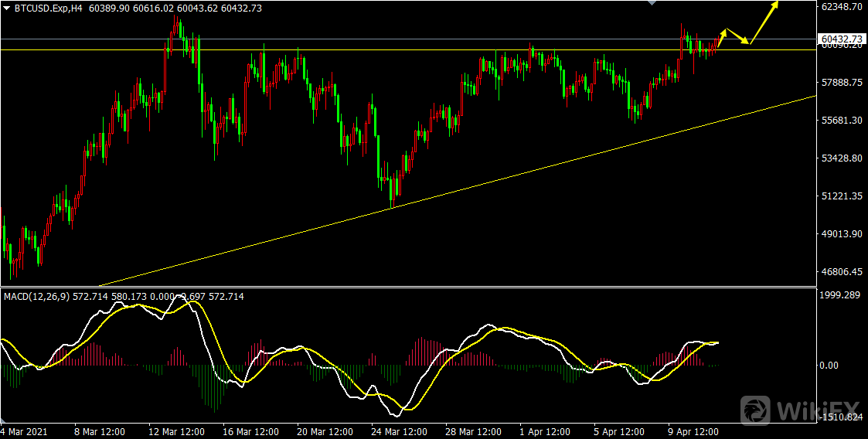Click the 62348.70 price axis label

pos(842,7)
